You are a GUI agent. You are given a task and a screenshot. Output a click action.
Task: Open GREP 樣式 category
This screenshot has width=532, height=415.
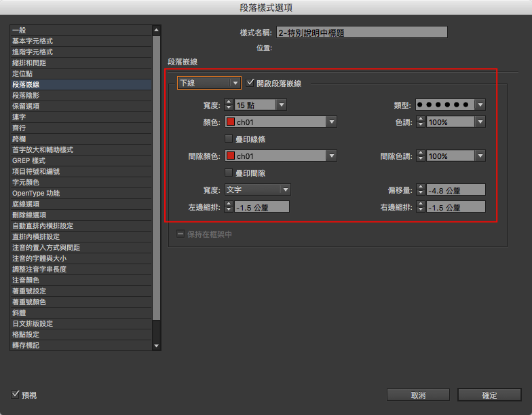click(81, 160)
